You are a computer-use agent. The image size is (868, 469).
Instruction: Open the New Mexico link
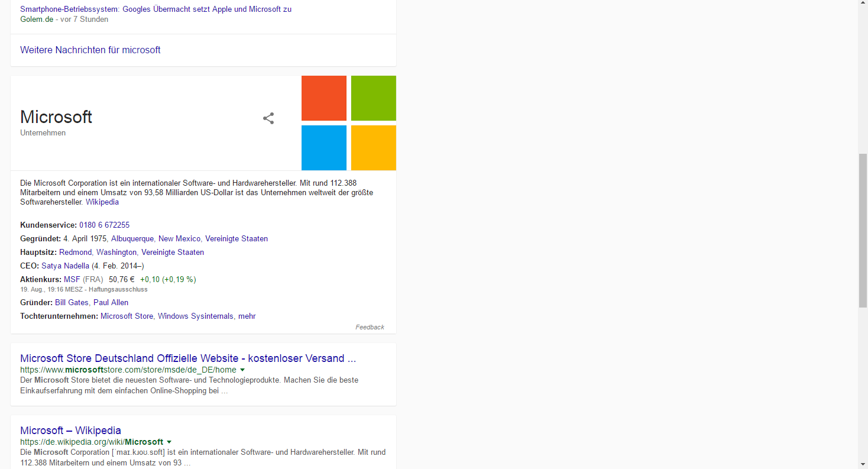[x=179, y=239]
